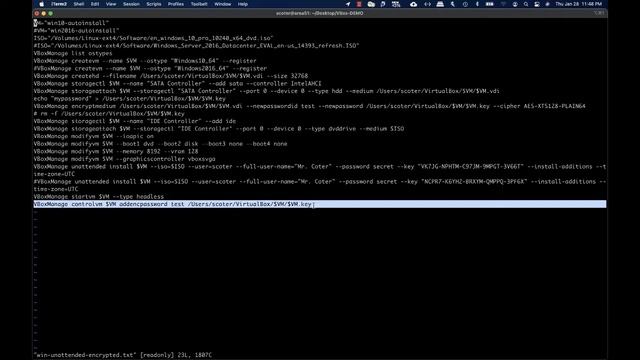
Task: Click storagectl line adding IDE Controller
Action: coord(135,121)
